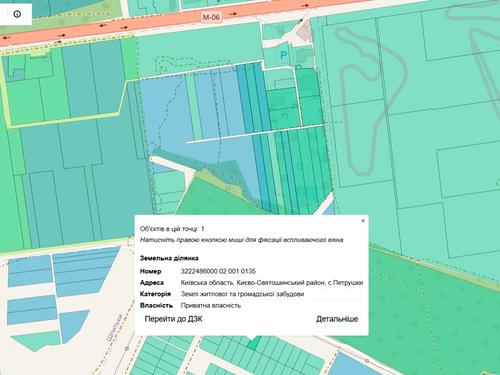Click the Об'єктів в цій точці text

coord(172,229)
